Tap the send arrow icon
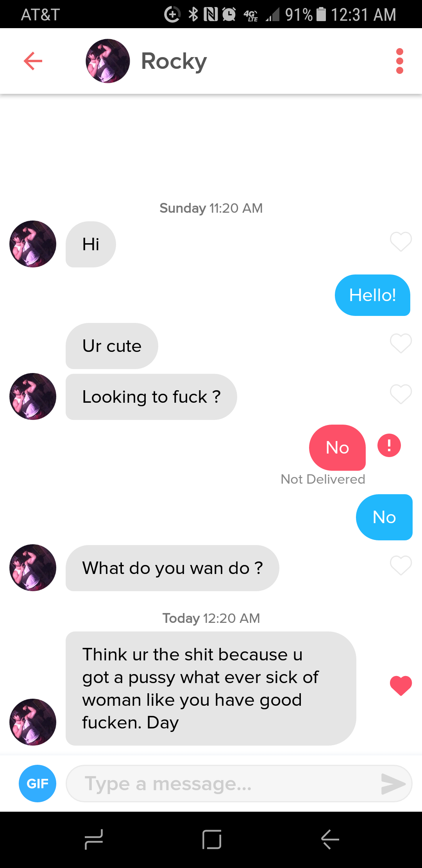The height and width of the screenshot is (868, 422). pyautogui.click(x=393, y=784)
